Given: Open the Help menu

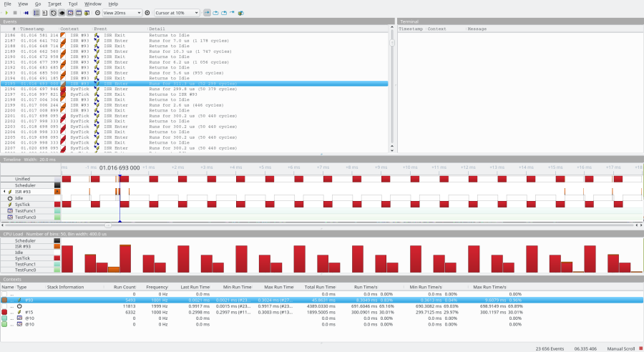Looking at the screenshot, I should pos(113,4).
